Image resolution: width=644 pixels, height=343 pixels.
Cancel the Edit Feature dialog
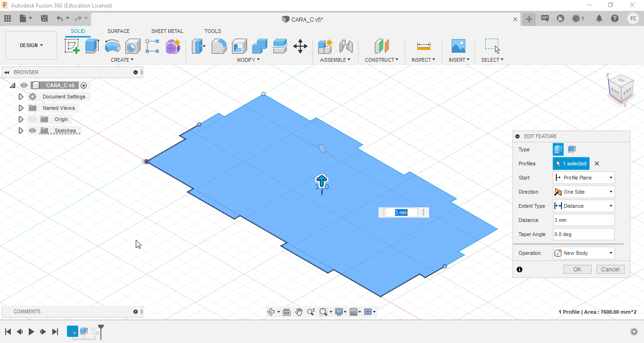tap(610, 269)
